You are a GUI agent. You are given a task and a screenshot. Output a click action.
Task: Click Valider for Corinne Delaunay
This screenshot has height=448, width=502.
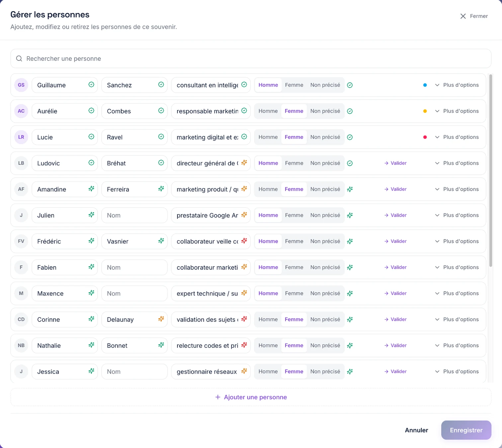click(395, 319)
